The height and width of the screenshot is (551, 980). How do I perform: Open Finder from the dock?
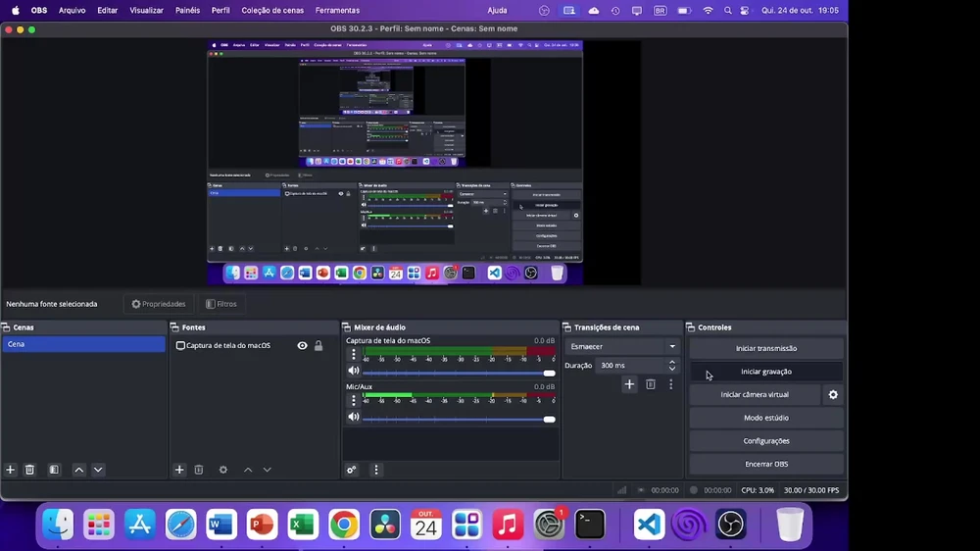(x=58, y=525)
